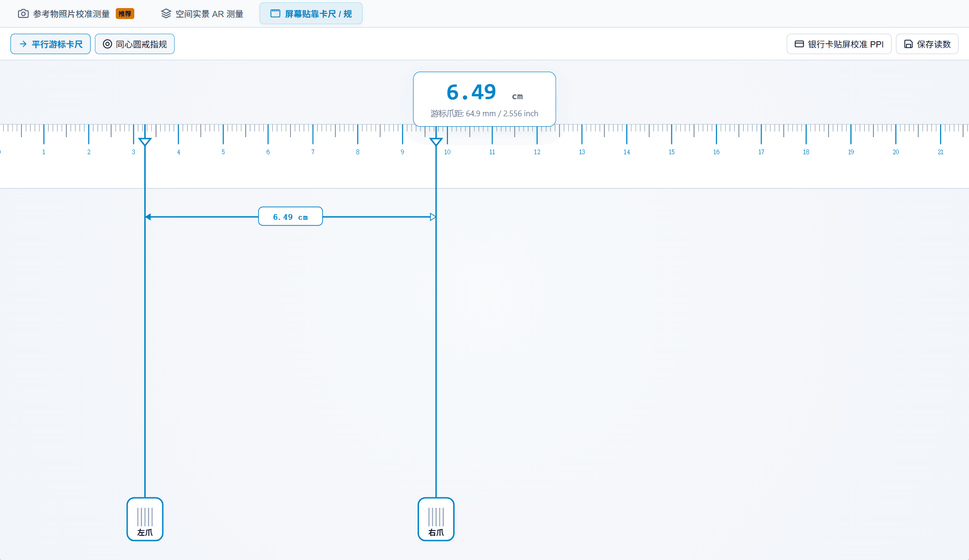Open 银行卡贴屏校准 PPI
969x560 pixels.
click(839, 44)
